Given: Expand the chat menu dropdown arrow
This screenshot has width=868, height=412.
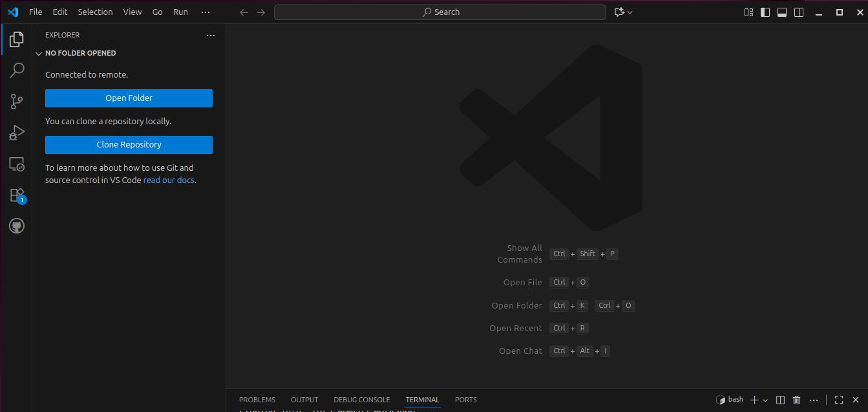Looking at the screenshot, I should 630,12.
